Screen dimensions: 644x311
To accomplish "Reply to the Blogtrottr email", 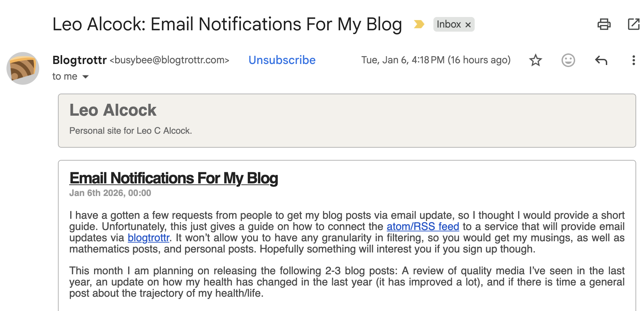I will 601,60.
